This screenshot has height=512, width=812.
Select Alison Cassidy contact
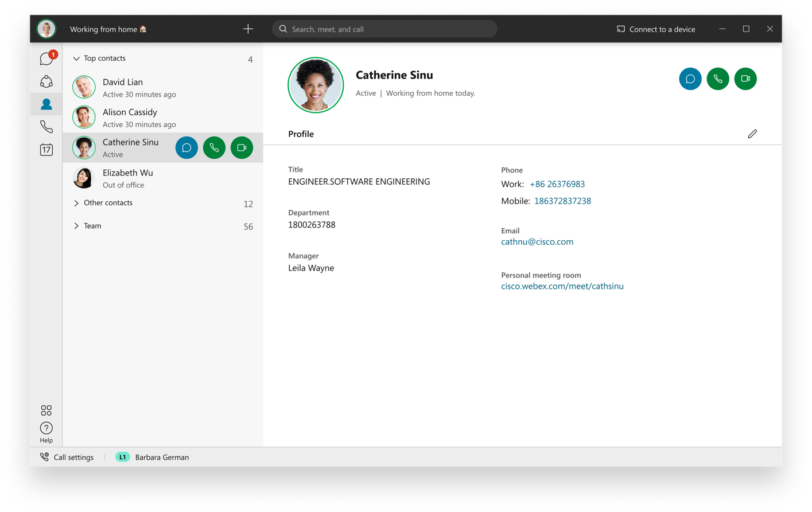[163, 118]
